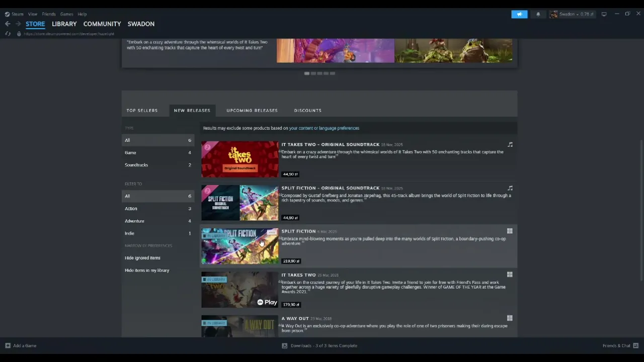Switch to the LIBRARY section
Viewport: 644px width, 362px height.
point(64,24)
